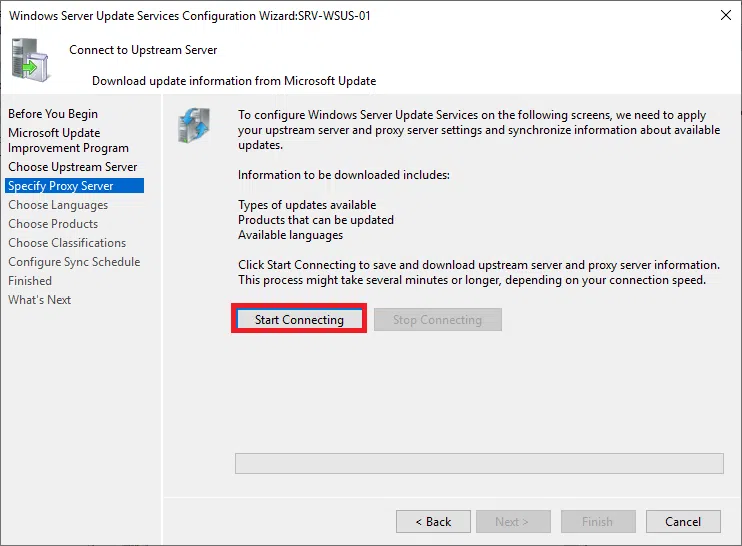Click the greyed Stop Connecting button

(x=437, y=320)
